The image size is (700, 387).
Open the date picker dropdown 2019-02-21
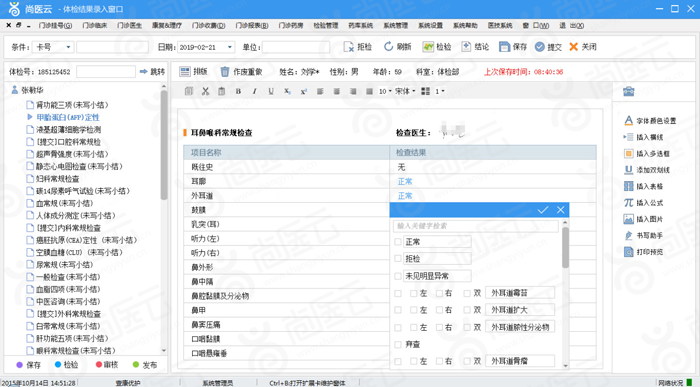coord(229,47)
